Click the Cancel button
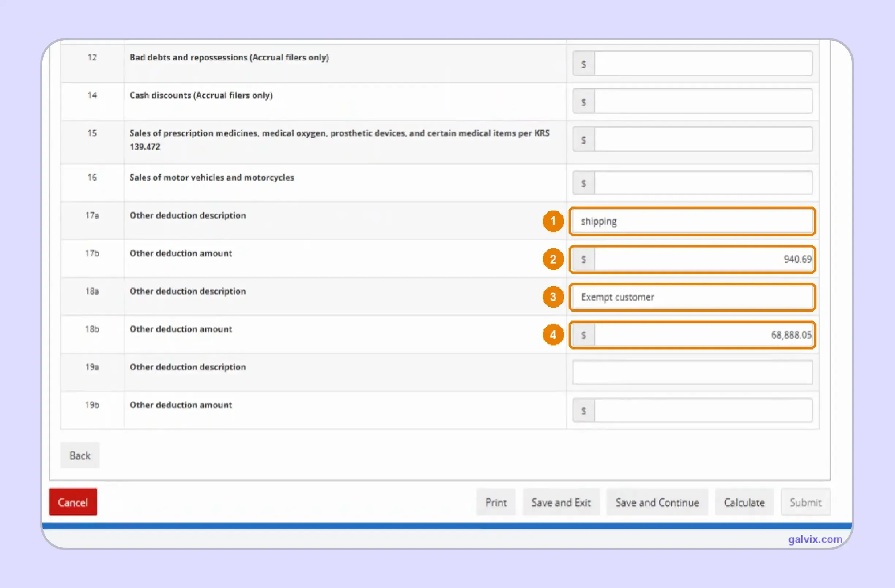Screen dimensions: 895x588 pos(73,502)
